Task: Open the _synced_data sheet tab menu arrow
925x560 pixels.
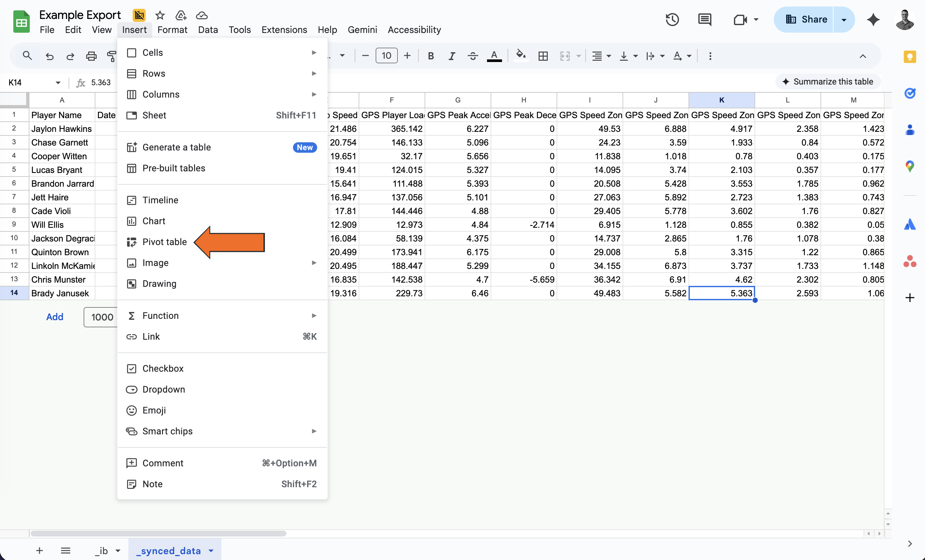Action: 211,551
